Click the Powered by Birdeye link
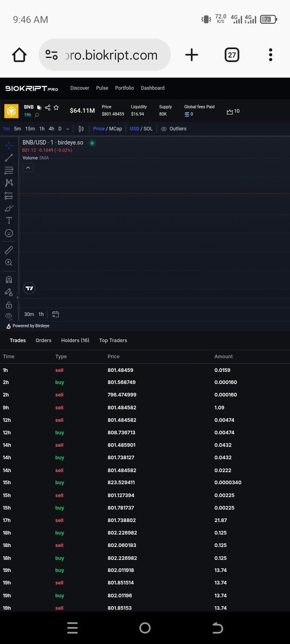This screenshot has height=644, width=290. point(28,326)
